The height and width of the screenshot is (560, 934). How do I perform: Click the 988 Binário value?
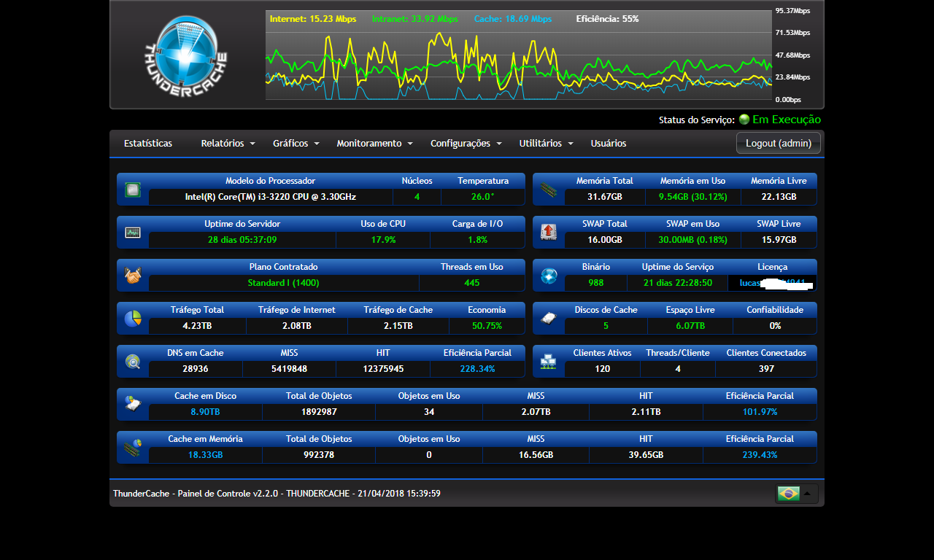pos(596,283)
